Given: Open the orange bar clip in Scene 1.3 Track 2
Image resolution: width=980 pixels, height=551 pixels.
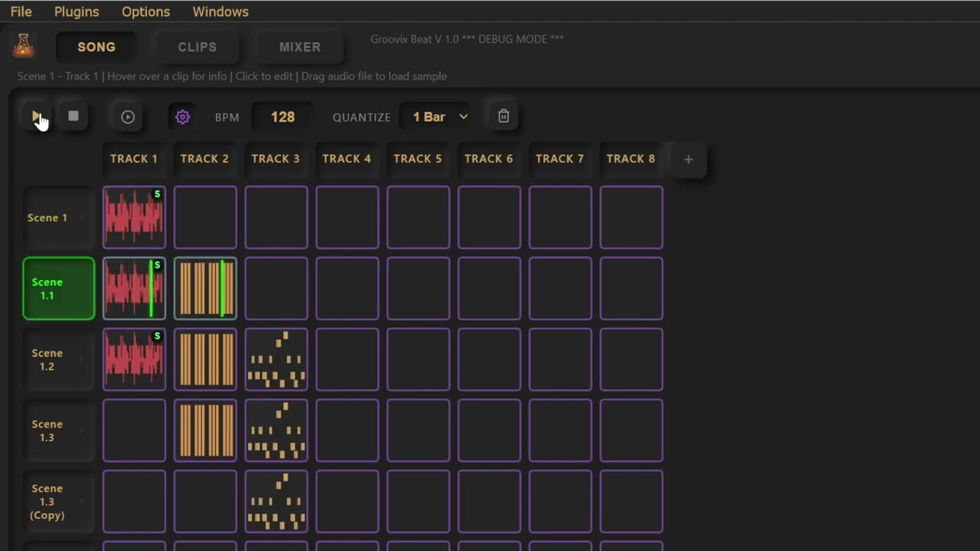Looking at the screenshot, I should pos(205,431).
